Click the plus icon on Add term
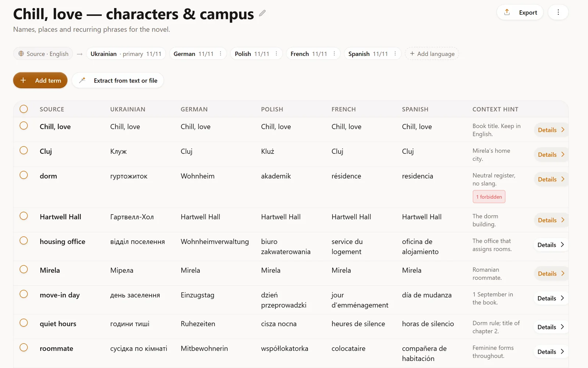The height and width of the screenshot is (368, 588). click(23, 80)
